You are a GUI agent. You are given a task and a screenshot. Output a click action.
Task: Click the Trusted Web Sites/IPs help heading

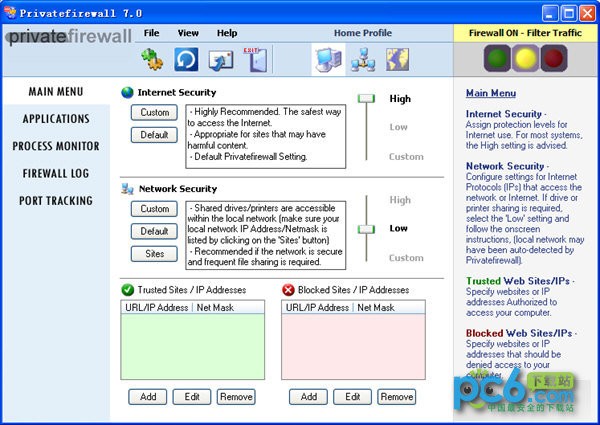point(518,281)
